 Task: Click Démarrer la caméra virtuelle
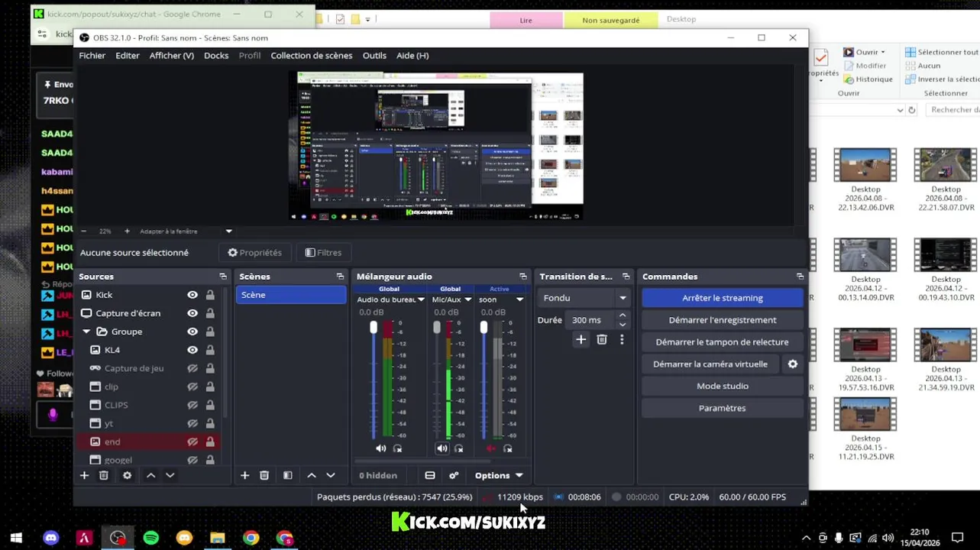pyautogui.click(x=710, y=364)
